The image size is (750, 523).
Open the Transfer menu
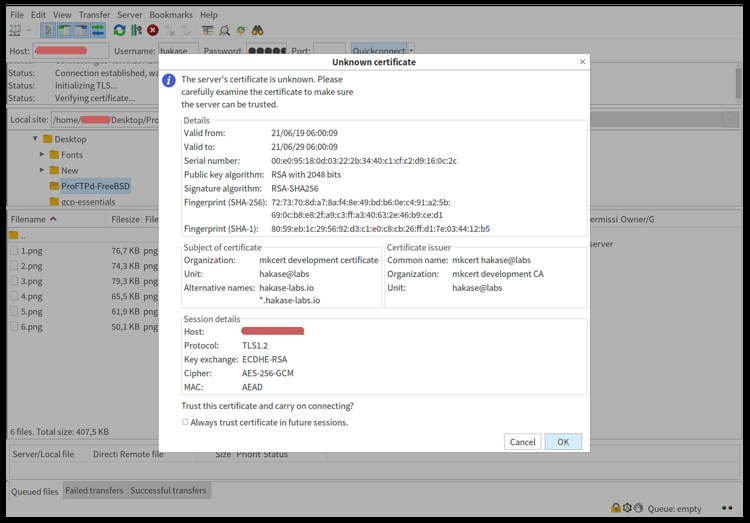94,15
